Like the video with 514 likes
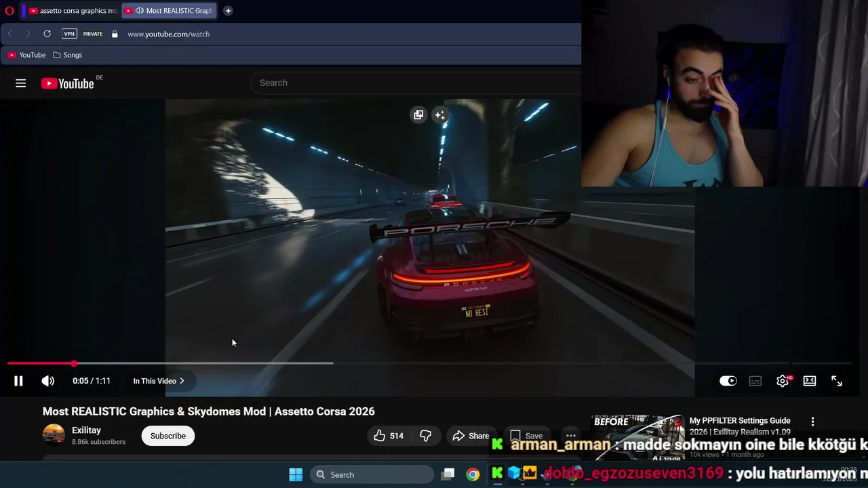Viewport: 868px width, 488px height. [x=389, y=436]
